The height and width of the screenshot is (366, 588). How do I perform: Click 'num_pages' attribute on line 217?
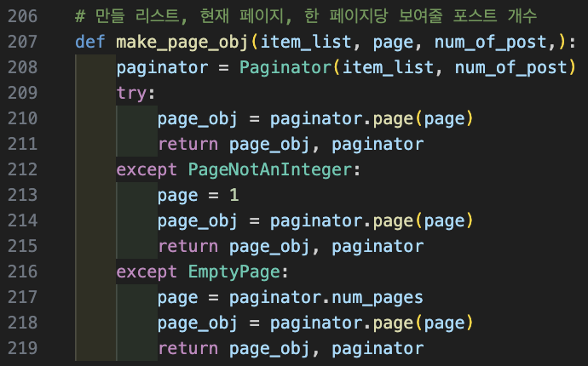(x=378, y=298)
